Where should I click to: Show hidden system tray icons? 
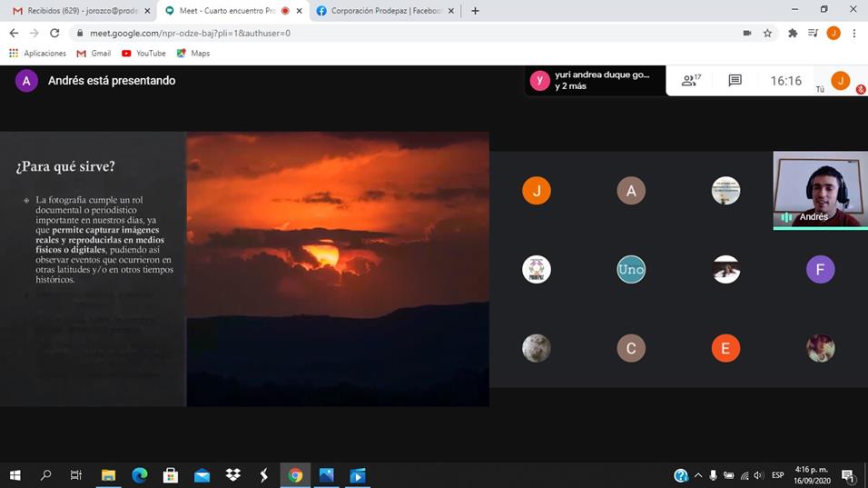[x=698, y=475]
